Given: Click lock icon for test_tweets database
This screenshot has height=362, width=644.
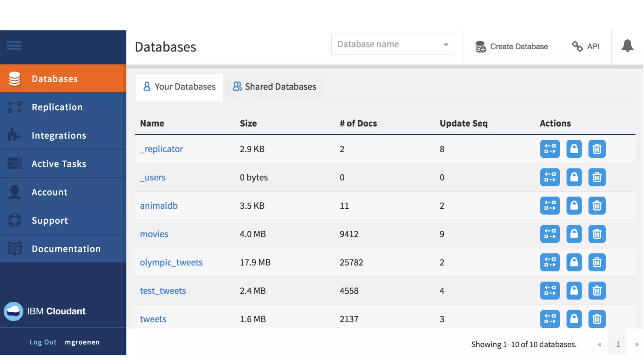Looking at the screenshot, I should coord(574,291).
